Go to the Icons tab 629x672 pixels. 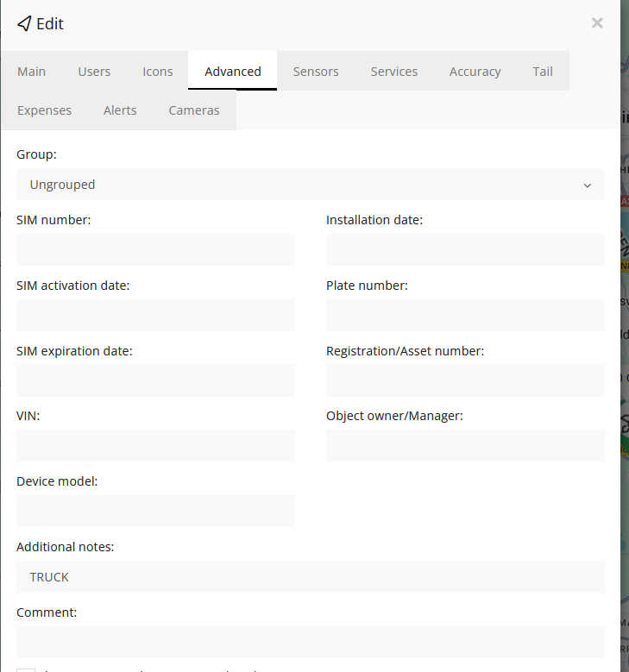[158, 72]
